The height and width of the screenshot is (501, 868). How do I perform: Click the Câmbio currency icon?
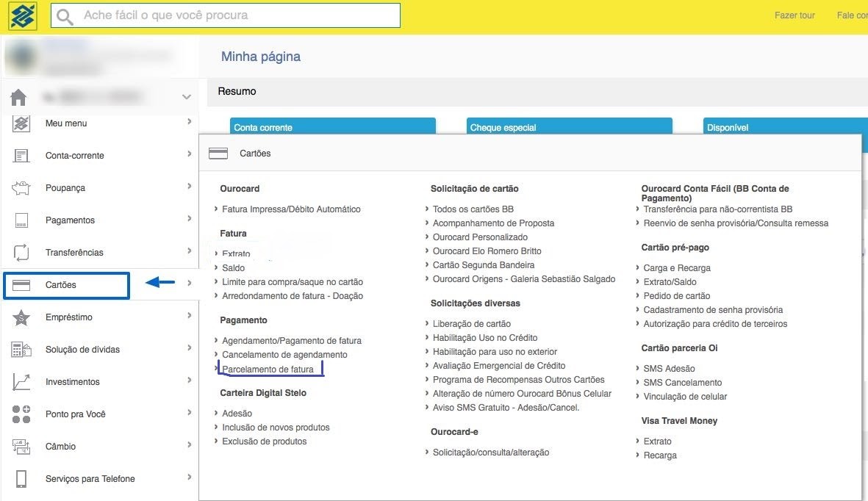tap(21, 446)
